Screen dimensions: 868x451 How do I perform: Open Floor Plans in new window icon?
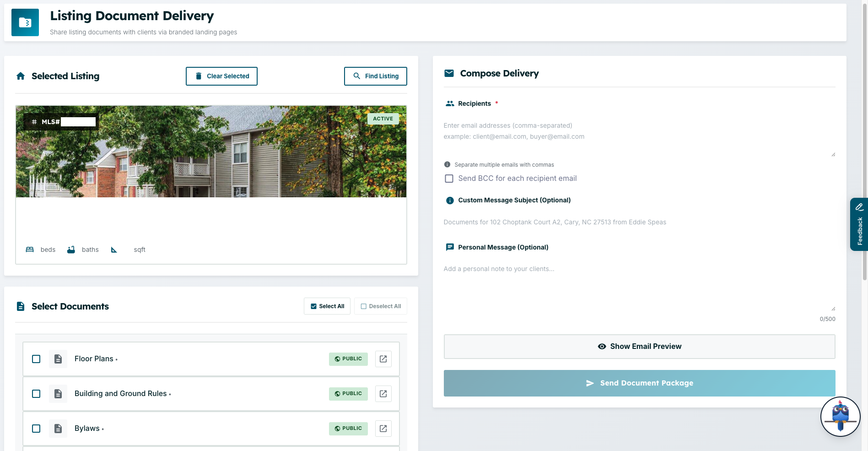[383, 359]
